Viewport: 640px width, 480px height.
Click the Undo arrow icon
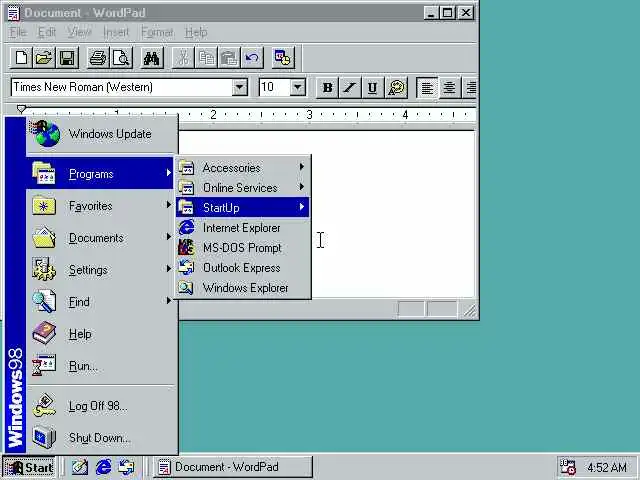point(252,58)
